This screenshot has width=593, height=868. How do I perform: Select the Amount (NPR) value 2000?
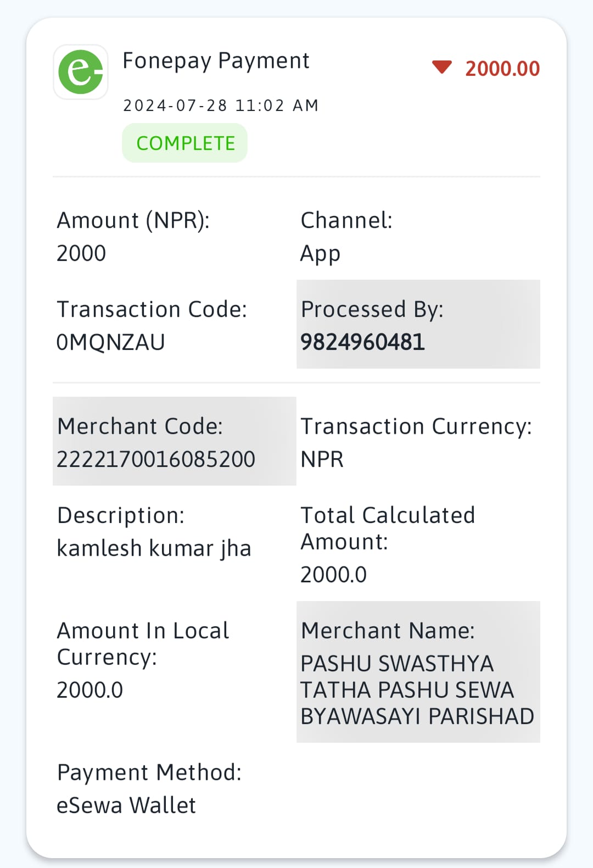coord(81,253)
